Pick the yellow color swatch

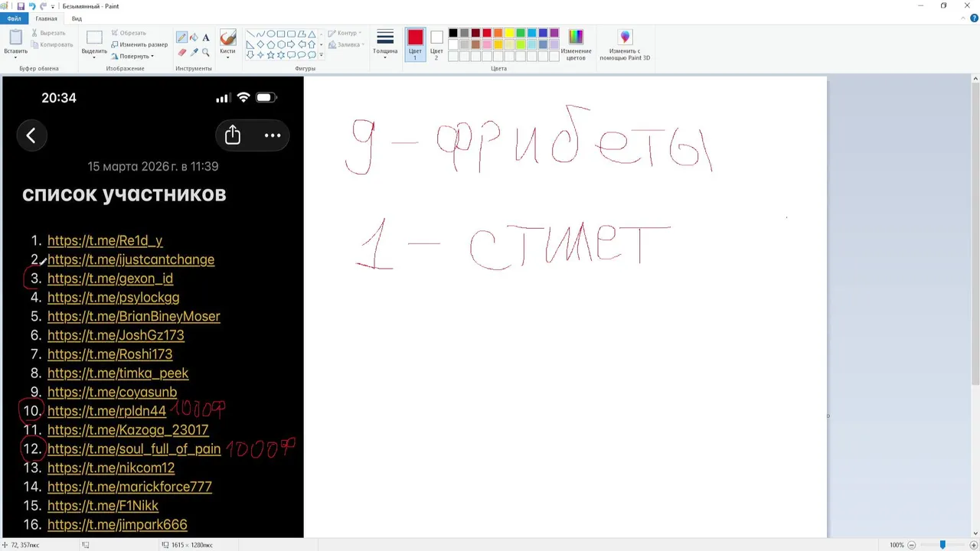pyautogui.click(x=509, y=33)
